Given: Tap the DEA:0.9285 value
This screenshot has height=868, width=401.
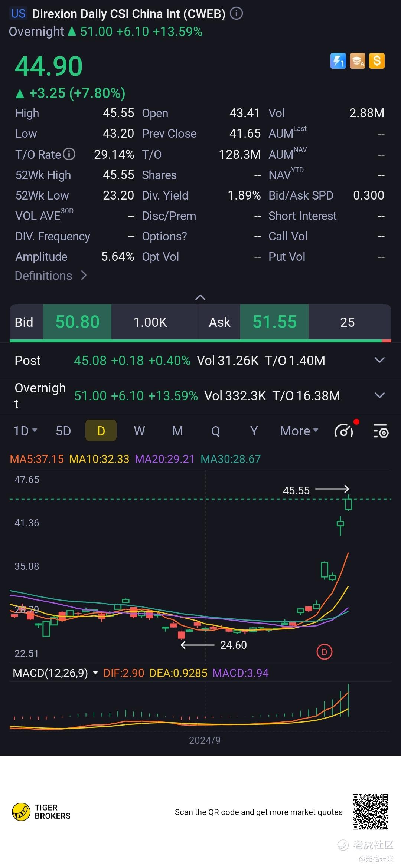Looking at the screenshot, I should tap(178, 673).
